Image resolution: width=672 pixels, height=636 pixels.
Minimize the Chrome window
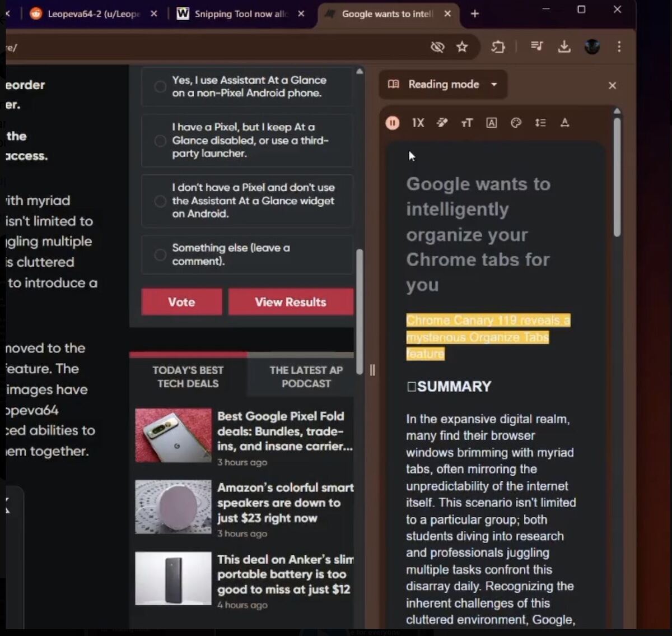(x=546, y=10)
